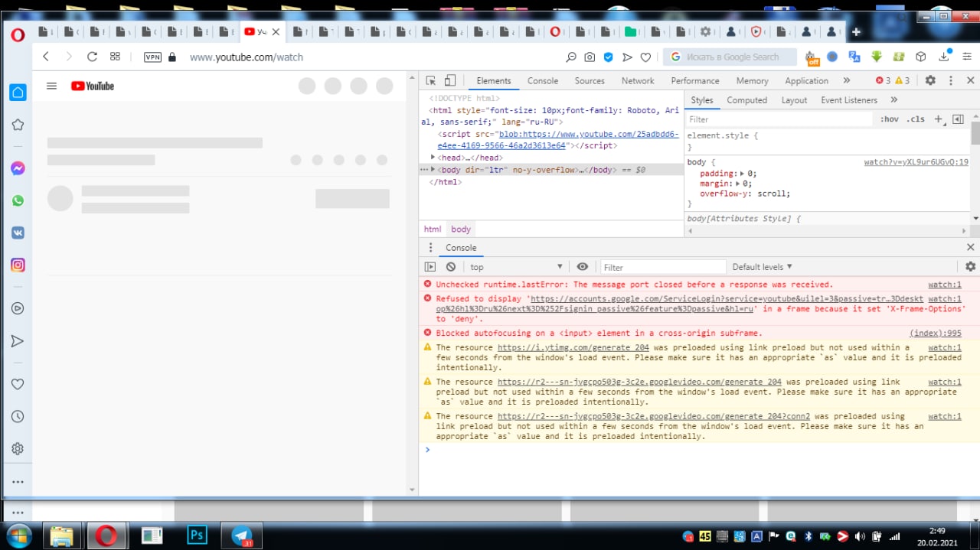Viewport: 980px width, 550px height.
Task: Clear the console with the clear icon
Action: pos(451,267)
